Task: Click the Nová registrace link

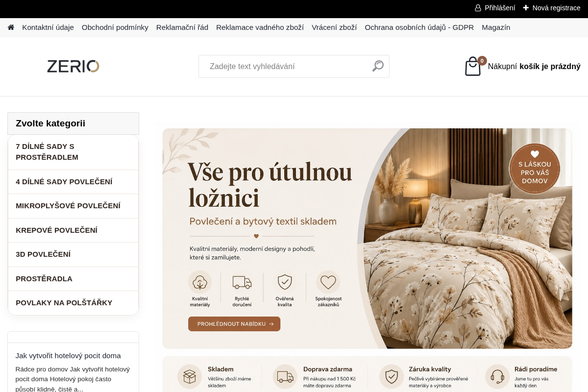Action: click(x=557, y=8)
